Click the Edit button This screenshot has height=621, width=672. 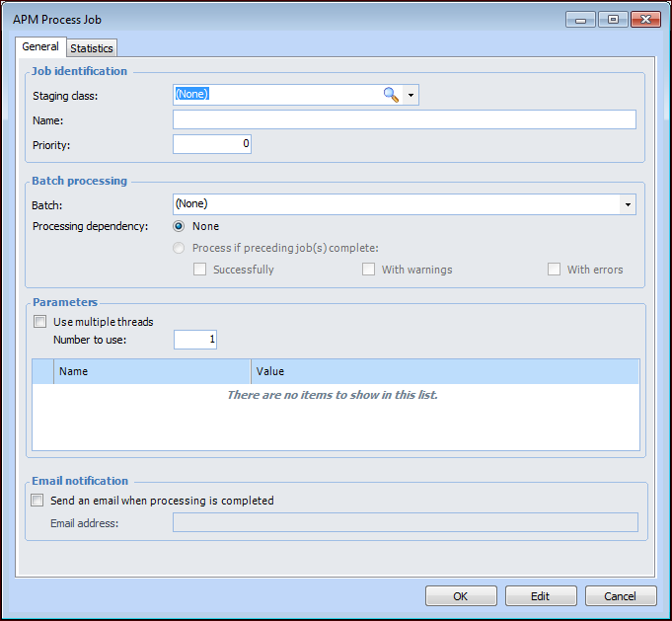541,596
